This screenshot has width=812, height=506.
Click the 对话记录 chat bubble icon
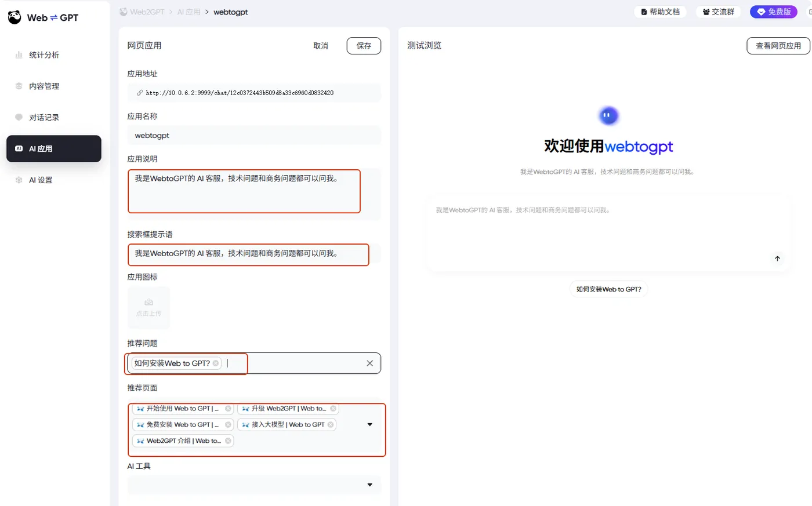point(19,118)
